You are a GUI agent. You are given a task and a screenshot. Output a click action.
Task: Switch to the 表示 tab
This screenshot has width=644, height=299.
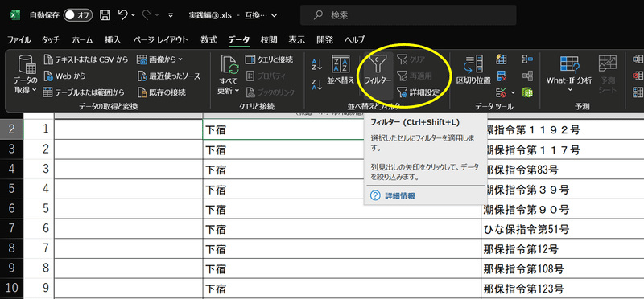[x=296, y=40]
